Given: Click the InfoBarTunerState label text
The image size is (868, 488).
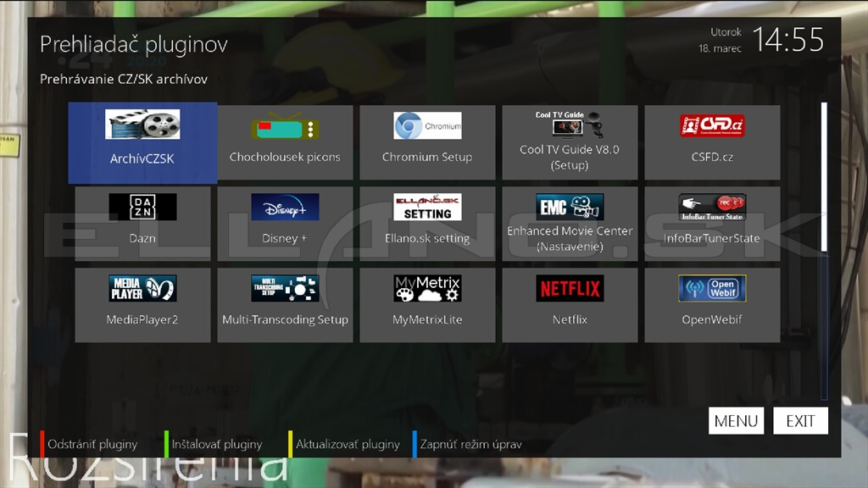Looking at the screenshot, I should click(x=712, y=238).
